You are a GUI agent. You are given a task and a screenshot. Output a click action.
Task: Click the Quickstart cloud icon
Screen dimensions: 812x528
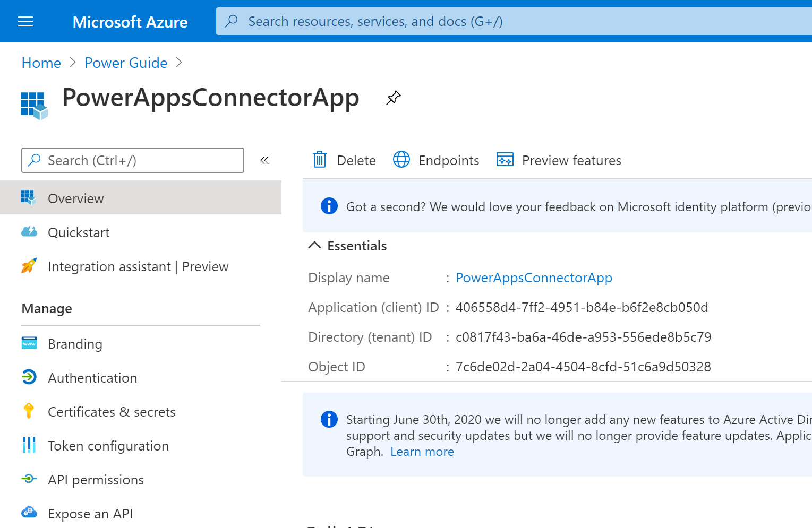(x=29, y=232)
